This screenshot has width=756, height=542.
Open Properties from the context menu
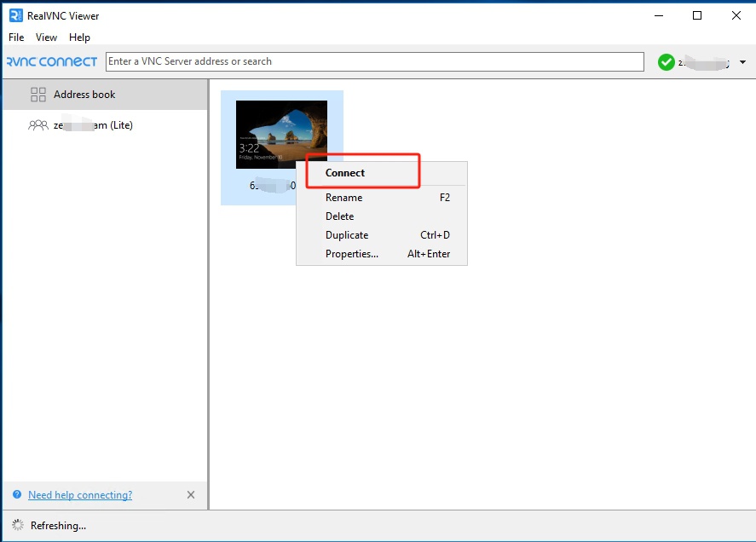click(351, 253)
